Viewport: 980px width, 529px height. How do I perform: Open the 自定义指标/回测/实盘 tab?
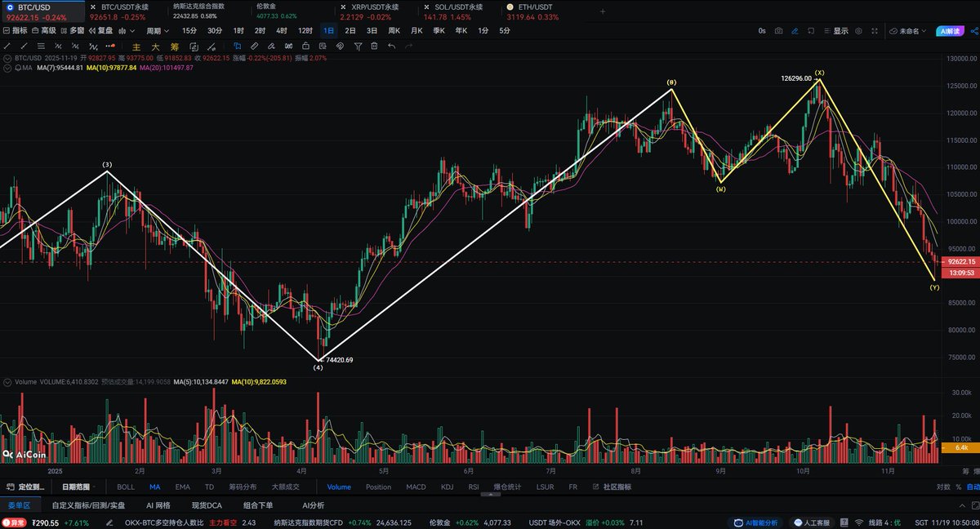(x=88, y=505)
